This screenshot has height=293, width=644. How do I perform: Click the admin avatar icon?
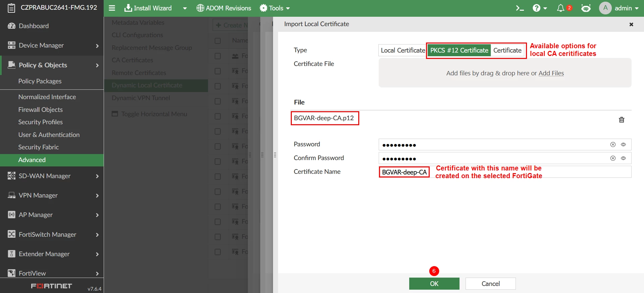click(605, 8)
